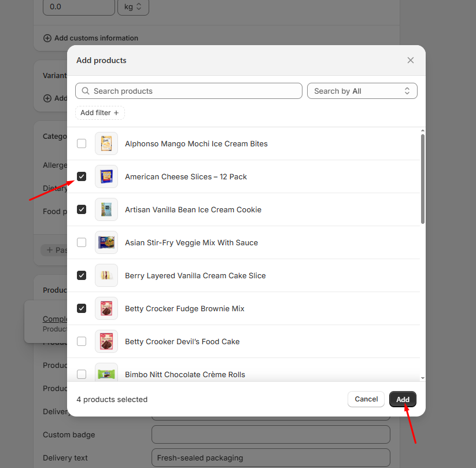
Task: Check the Alphonso Mango Mochi Ice Cream Bites box
Action: point(82,143)
